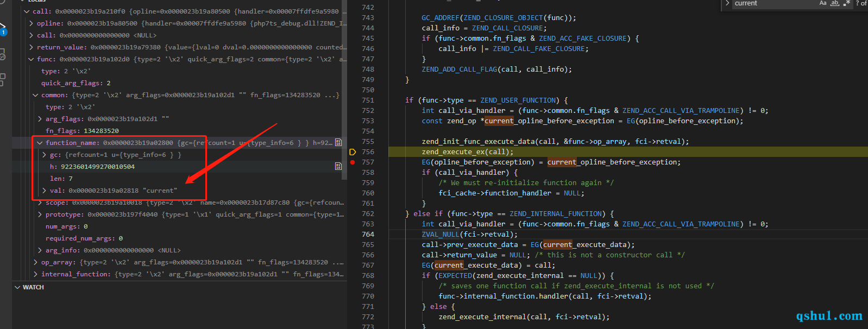The image size is (868, 329).
Task: Click ZEND_CALL_FAKE_CLOSURE in line 746
Action: [539, 49]
